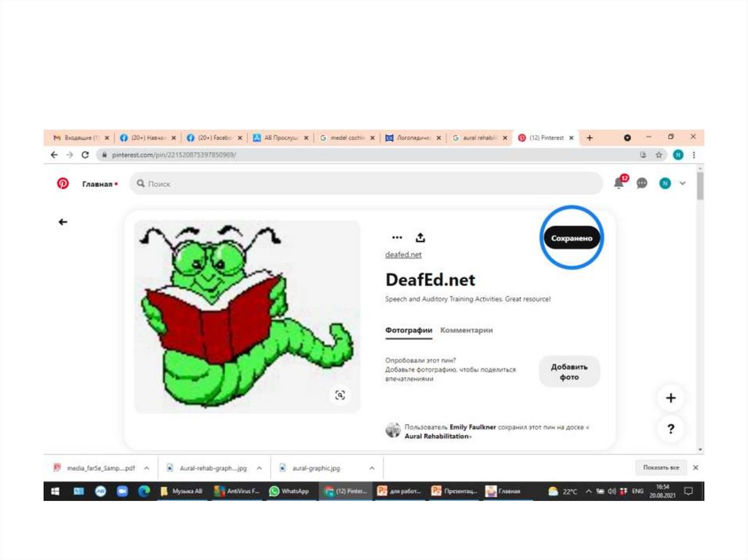Switch to the medel cochlear Google tab
Image resolution: width=748 pixels, height=560 pixels.
coord(346,138)
